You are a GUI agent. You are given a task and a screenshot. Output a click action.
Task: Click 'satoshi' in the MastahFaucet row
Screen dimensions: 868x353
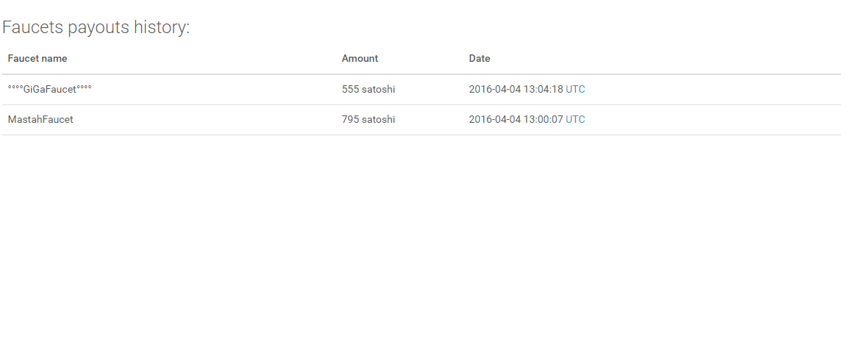[378, 120]
